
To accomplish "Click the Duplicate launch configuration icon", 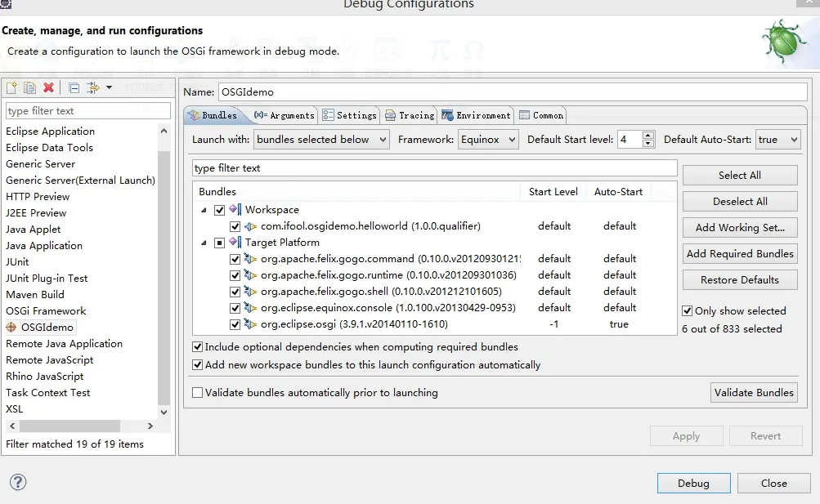I will pyautogui.click(x=29, y=87).
